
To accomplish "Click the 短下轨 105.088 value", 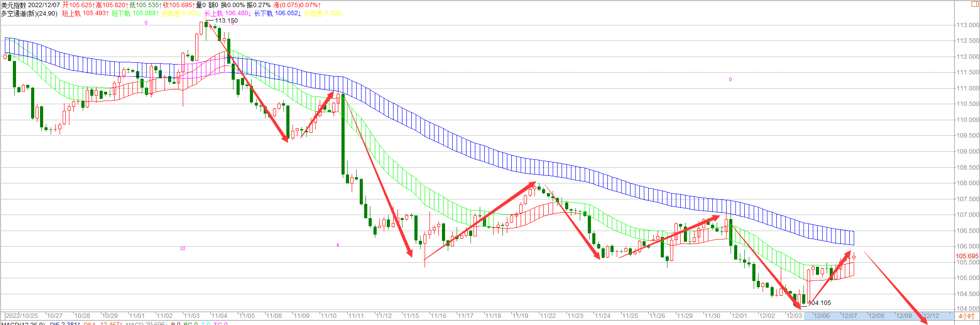I will pyautogui.click(x=135, y=13).
